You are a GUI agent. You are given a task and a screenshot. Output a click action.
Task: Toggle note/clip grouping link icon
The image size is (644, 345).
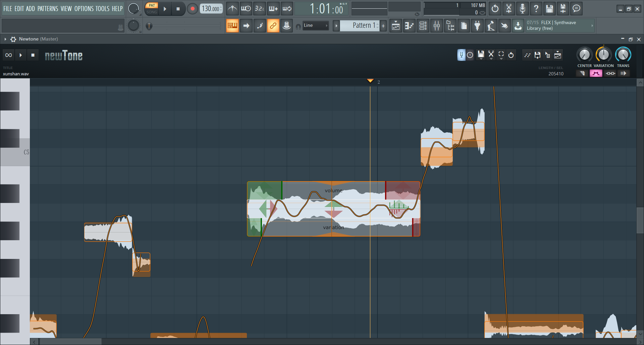273,25
